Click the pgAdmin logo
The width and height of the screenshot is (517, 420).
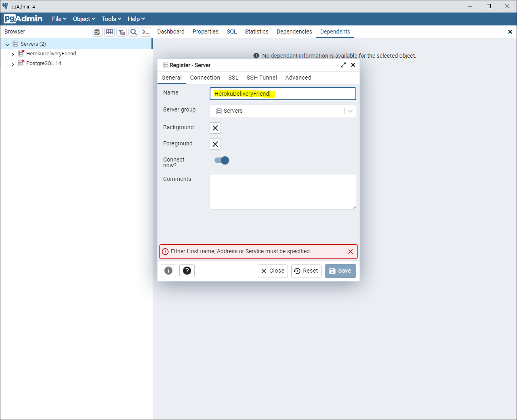pos(23,19)
